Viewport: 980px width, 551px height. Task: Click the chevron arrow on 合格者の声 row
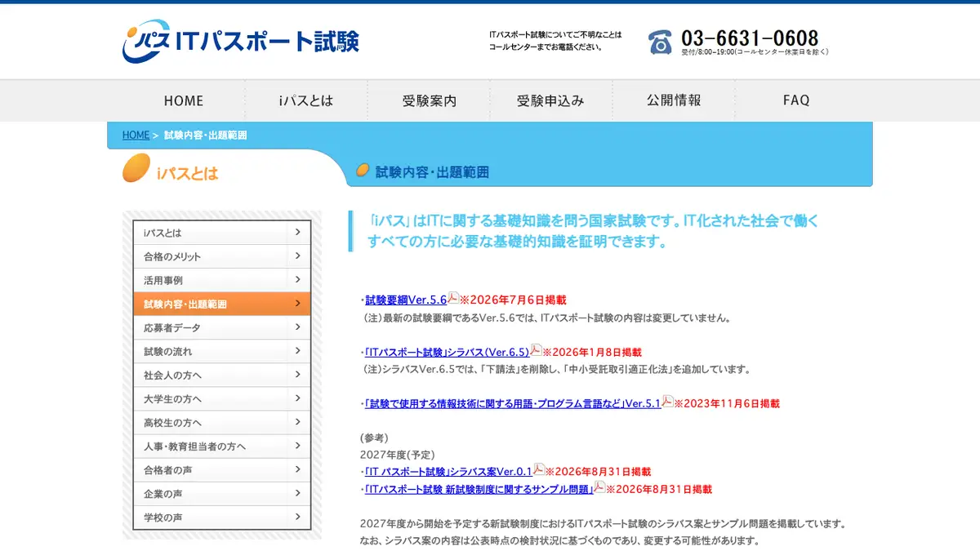[x=298, y=469]
